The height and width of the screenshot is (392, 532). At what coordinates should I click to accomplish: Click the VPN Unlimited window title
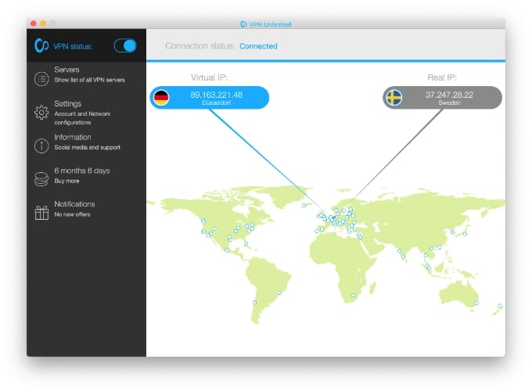[266, 24]
